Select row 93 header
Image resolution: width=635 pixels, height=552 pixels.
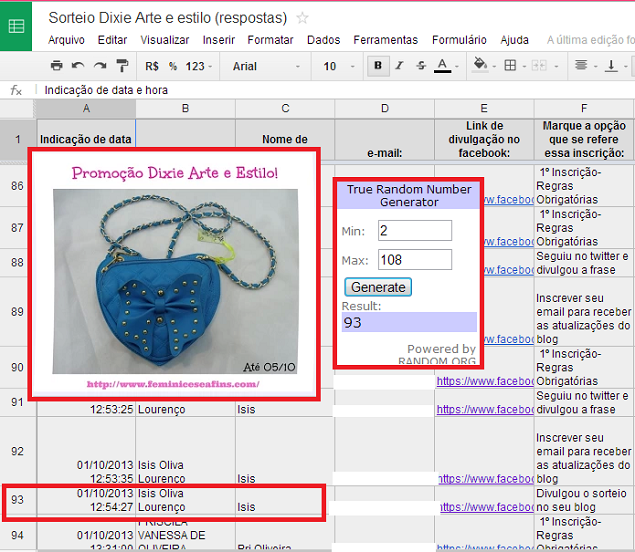coord(17,500)
